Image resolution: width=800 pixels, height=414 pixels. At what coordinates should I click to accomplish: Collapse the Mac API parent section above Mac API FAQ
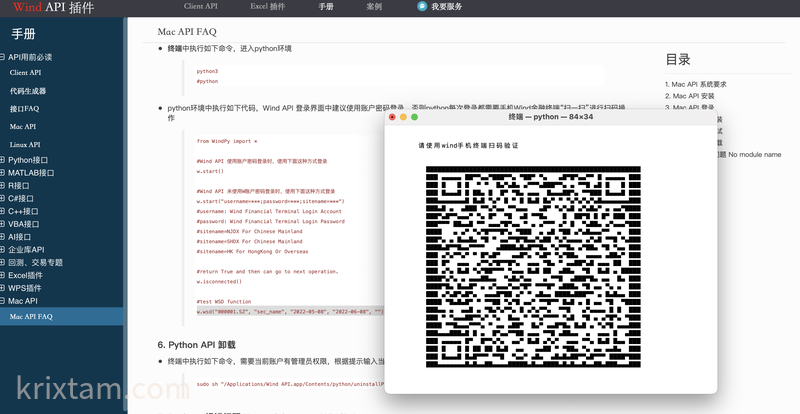tap(3, 301)
